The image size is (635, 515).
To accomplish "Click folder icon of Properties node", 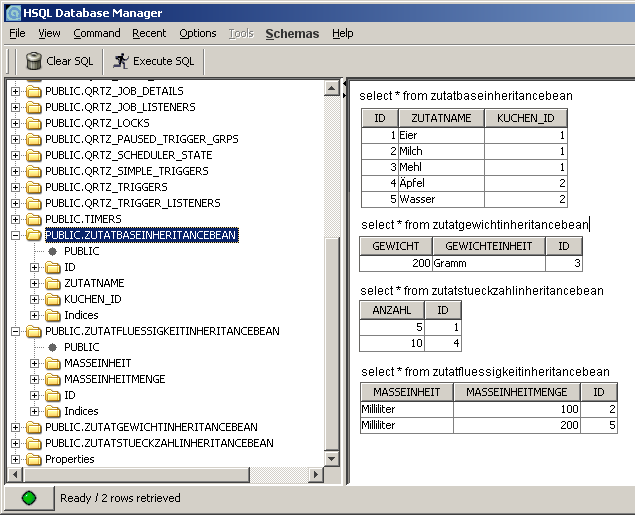I will (34, 459).
